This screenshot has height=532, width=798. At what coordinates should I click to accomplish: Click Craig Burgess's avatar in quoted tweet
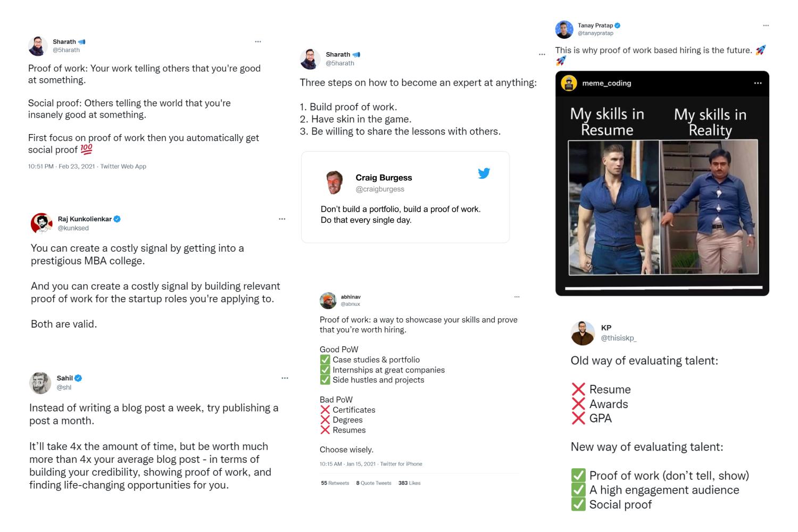335,182
